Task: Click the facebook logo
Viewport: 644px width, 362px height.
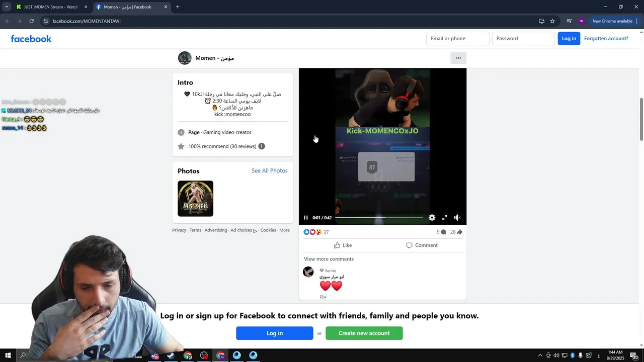Action: [31, 39]
